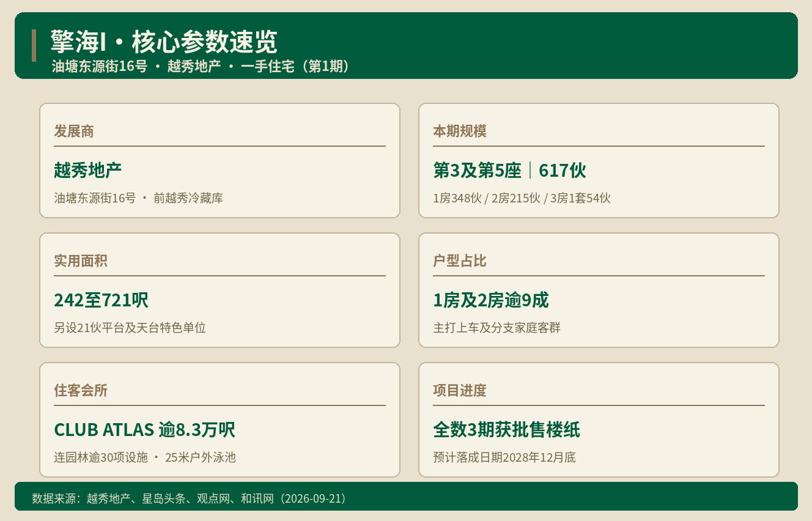
Task: Select the 住客会所 card label
Action: point(81,390)
